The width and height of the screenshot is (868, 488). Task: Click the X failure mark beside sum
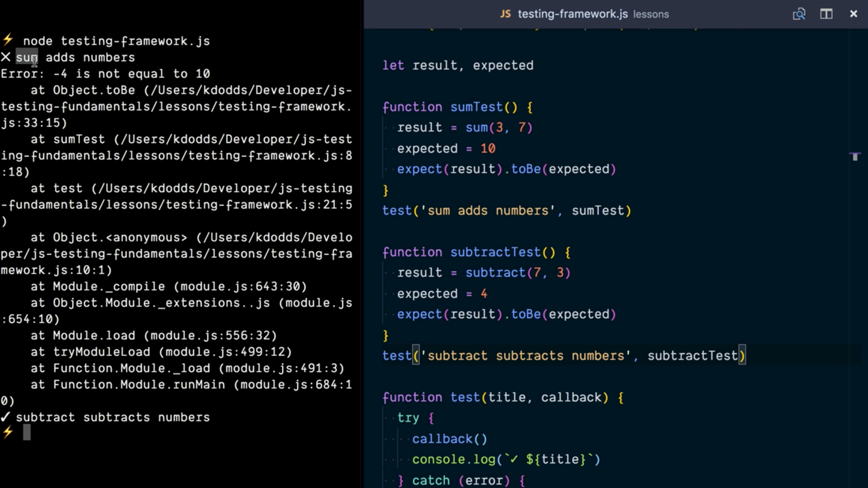[6, 57]
